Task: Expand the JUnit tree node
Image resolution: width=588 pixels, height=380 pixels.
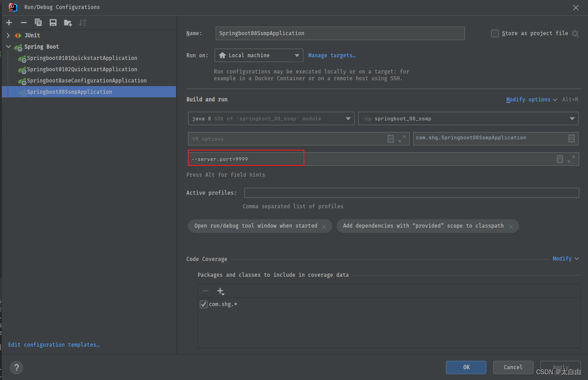Action: tap(8, 36)
